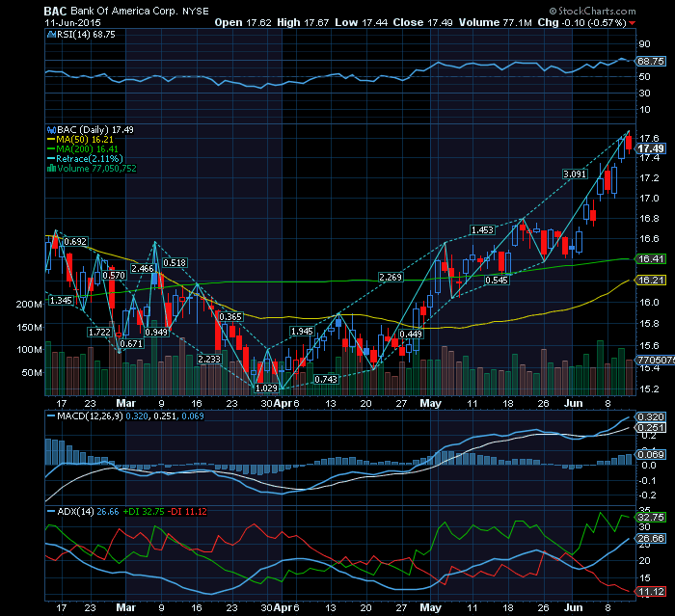This screenshot has width=675, height=616.
Task: Click the 0.365 retracement label
Action: 230,317
